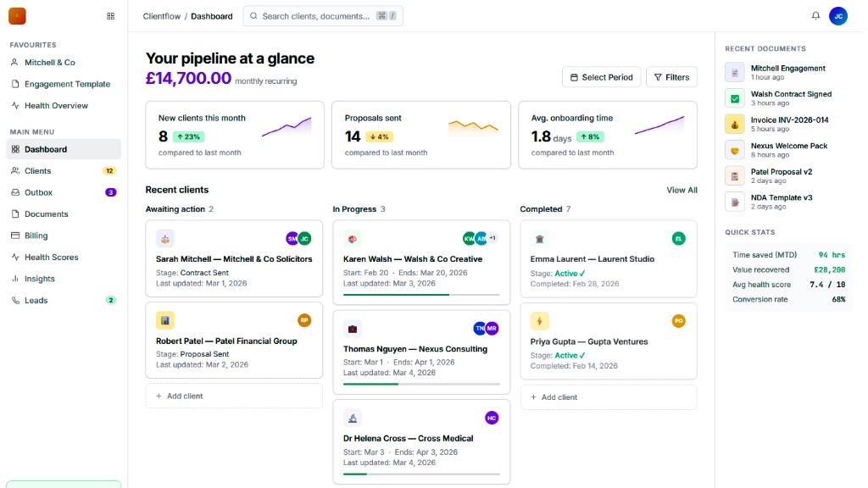Click the search clients input field

coord(322,15)
